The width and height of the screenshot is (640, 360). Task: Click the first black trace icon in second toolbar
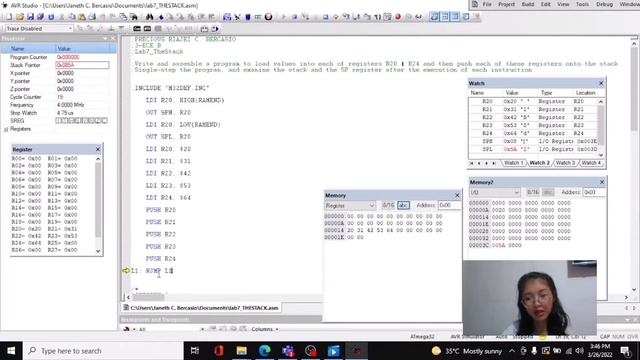coord(137,29)
